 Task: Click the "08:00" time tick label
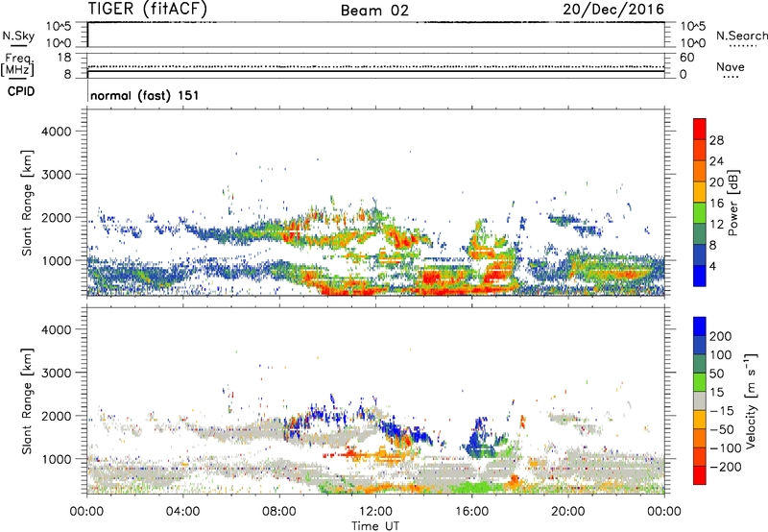pyautogui.click(x=279, y=512)
